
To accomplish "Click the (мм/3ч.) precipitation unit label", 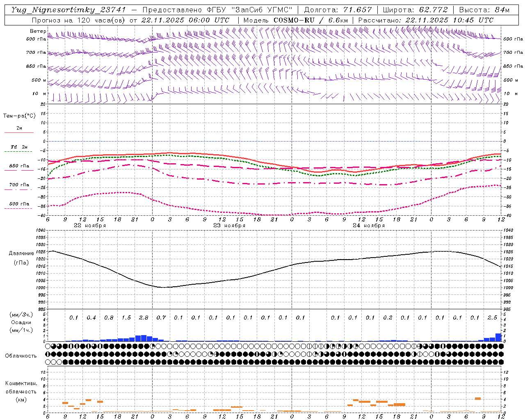I will click(x=21, y=315).
